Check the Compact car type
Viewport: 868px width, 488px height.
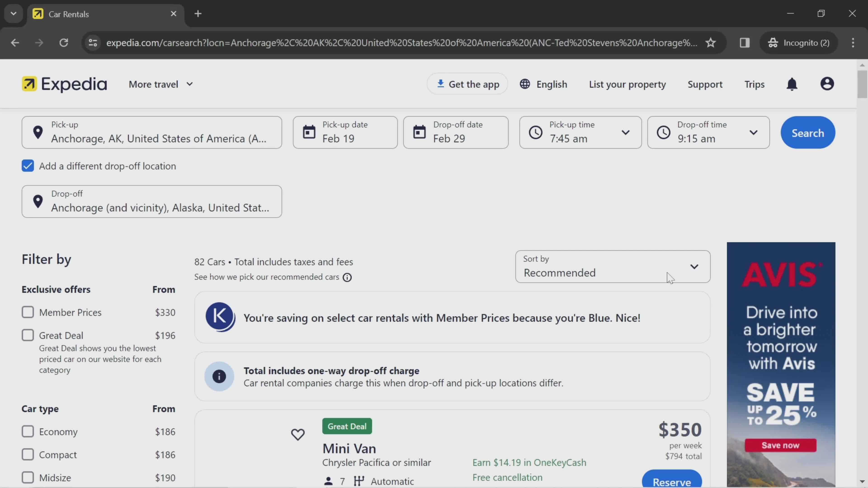coord(28,454)
